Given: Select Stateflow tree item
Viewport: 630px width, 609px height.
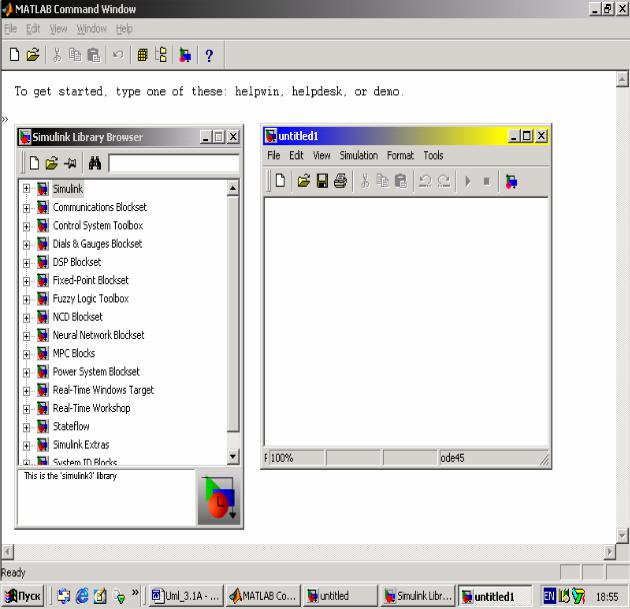Looking at the screenshot, I should click(x=71, y=427).
